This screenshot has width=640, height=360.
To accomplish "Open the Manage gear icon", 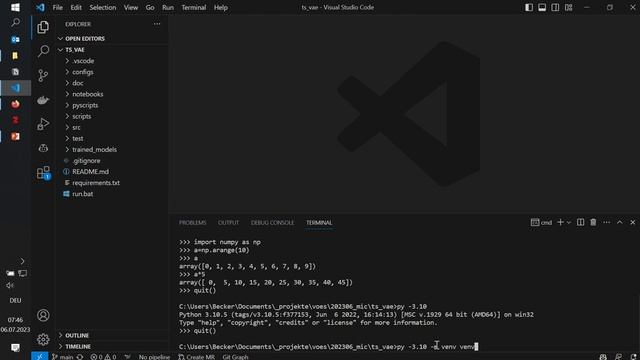I will coord(43,339).
